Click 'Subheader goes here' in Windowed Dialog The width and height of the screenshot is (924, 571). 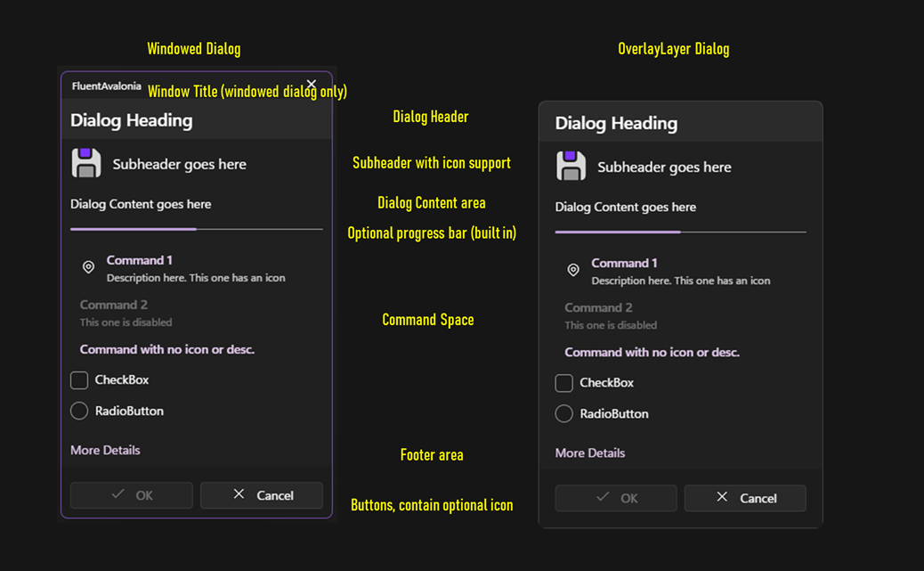point(180,164)
